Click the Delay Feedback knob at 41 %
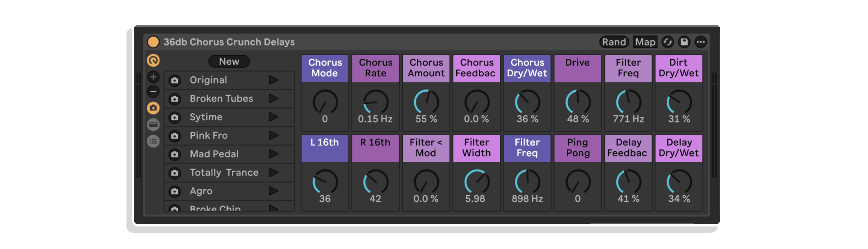 coord(629,182)
